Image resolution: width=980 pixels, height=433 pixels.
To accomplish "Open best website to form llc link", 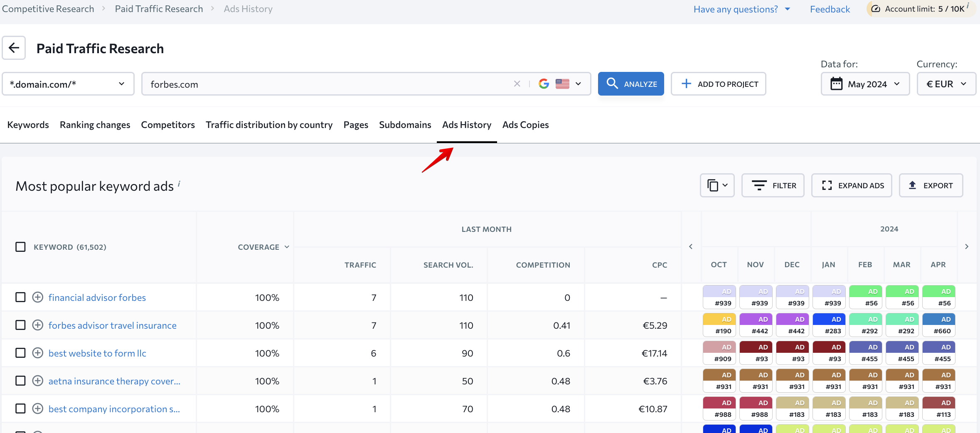I will click(x=97, y=353).
